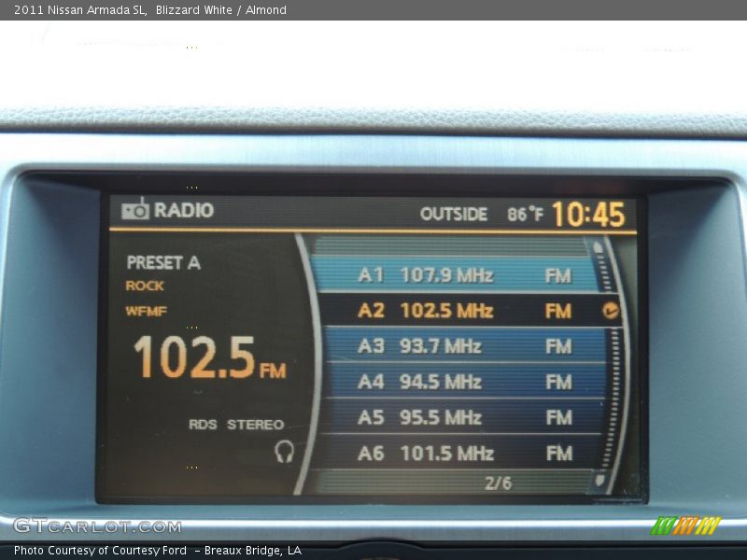Tap the RDS STEREO indicator
747x560 pixels.
tap(236, 425)
